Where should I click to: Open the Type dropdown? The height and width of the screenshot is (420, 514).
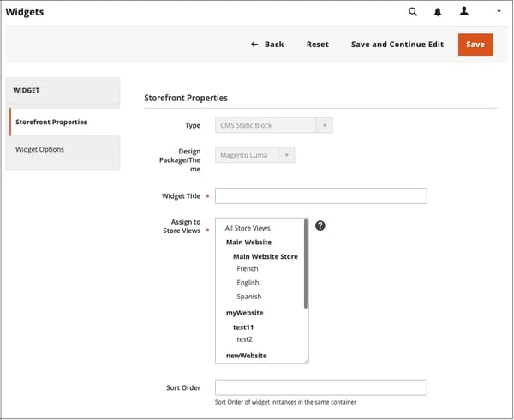point(273,126)
